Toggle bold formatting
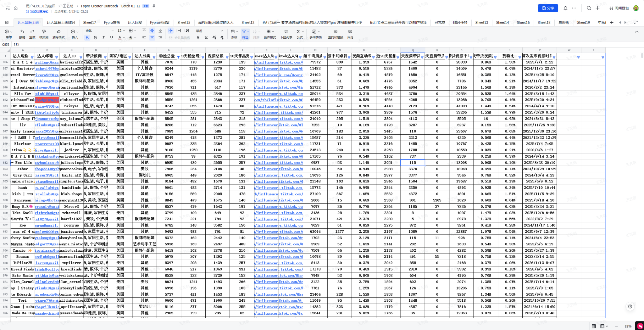 click(87, 38)
